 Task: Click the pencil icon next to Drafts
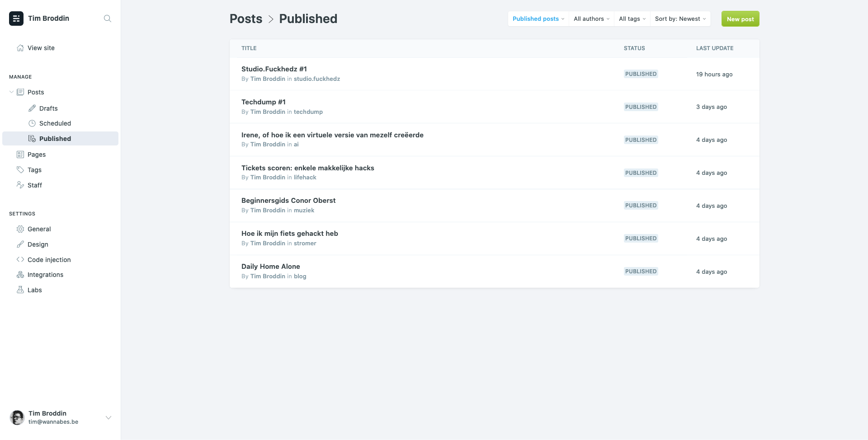32,108
